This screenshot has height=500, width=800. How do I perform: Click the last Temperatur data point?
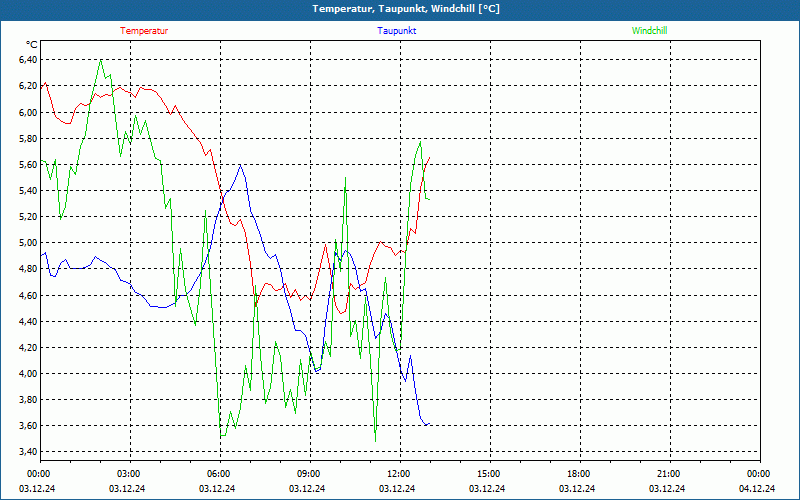coord(430,158)
